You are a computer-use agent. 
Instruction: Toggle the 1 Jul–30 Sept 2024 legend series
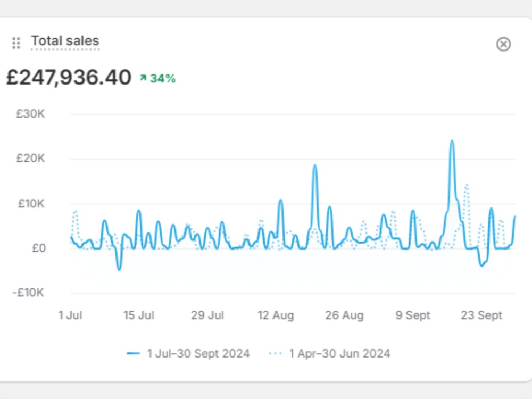click(188, 354)
